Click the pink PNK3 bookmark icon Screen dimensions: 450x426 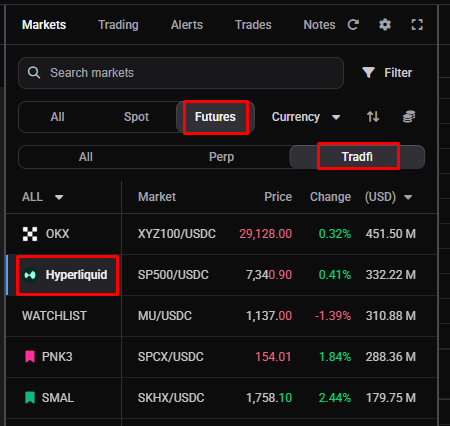click(30, 356)
